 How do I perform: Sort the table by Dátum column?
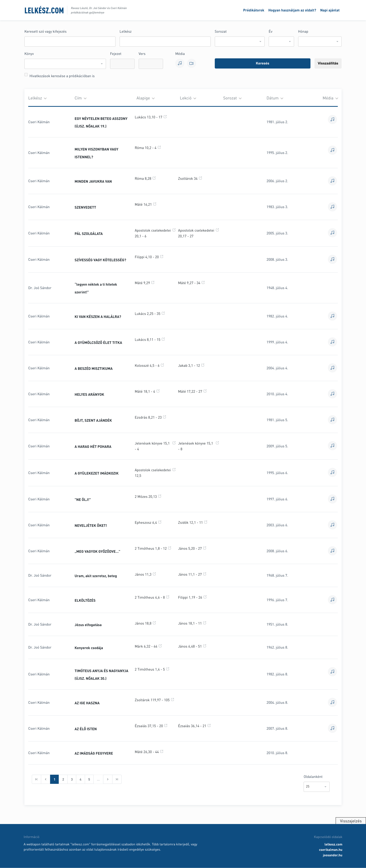275,98
